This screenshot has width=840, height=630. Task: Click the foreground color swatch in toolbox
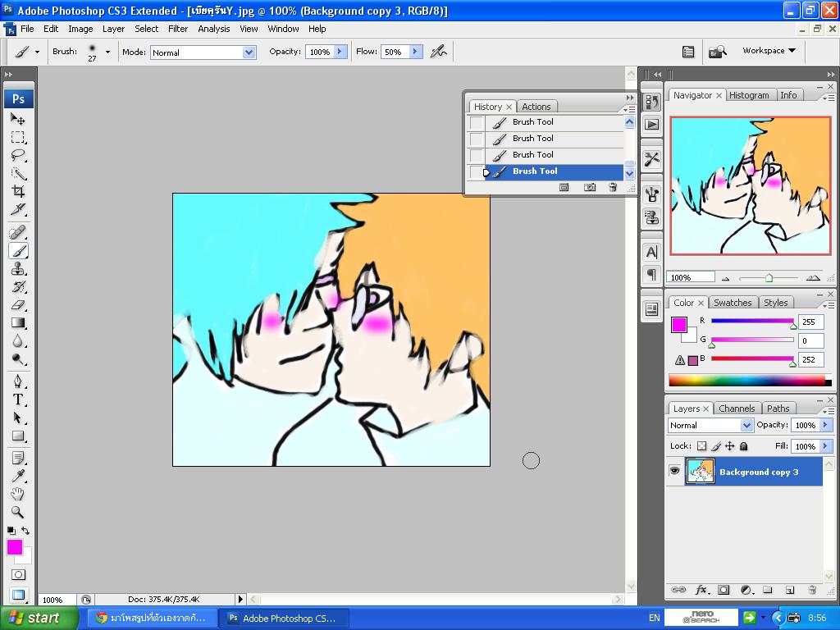pyautogui.click(x=15, y=547)
